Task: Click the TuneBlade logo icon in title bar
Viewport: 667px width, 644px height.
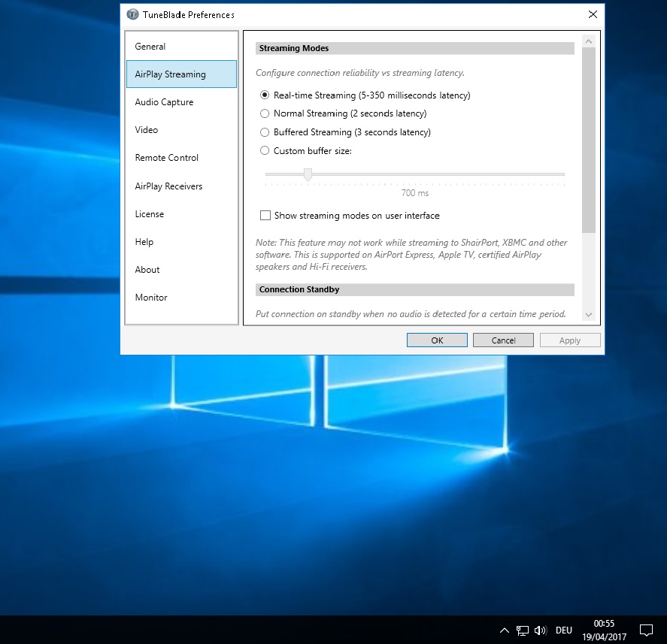Action: click(x=133, y=14)
